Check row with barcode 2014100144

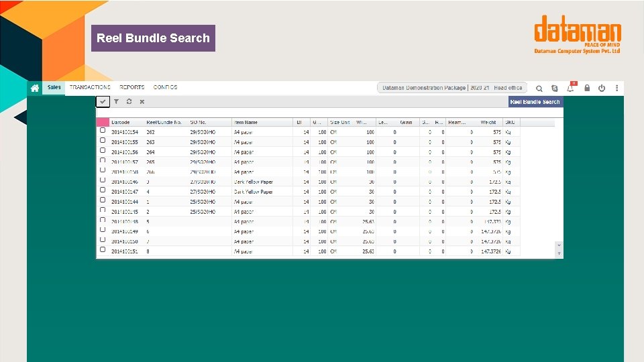click(x=103, y=200)
